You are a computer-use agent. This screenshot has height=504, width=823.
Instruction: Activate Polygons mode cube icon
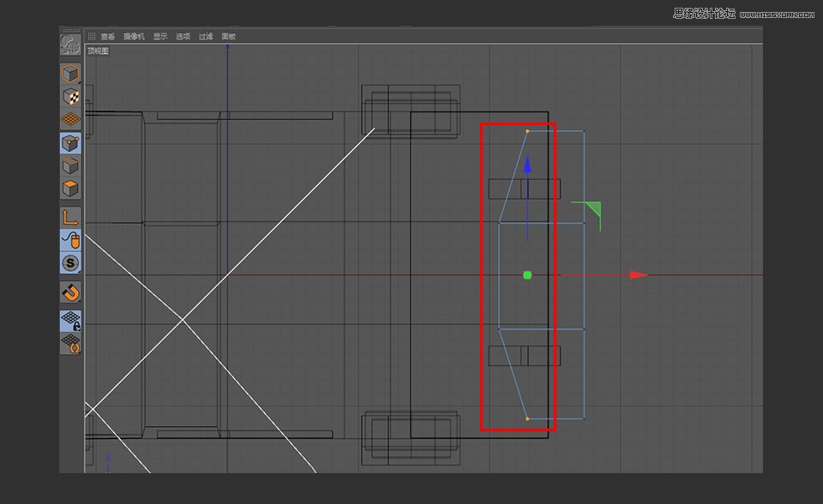pos(70,189)
